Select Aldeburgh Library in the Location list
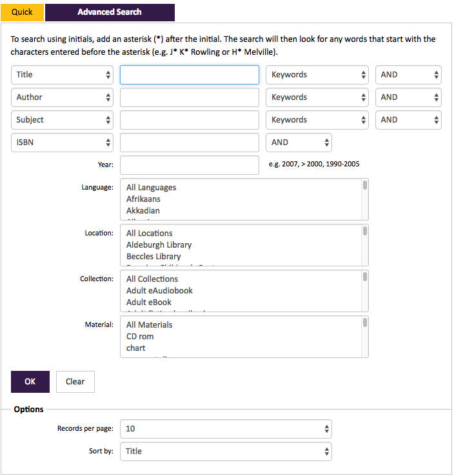The image size is (454, 476). click(159, 245)
